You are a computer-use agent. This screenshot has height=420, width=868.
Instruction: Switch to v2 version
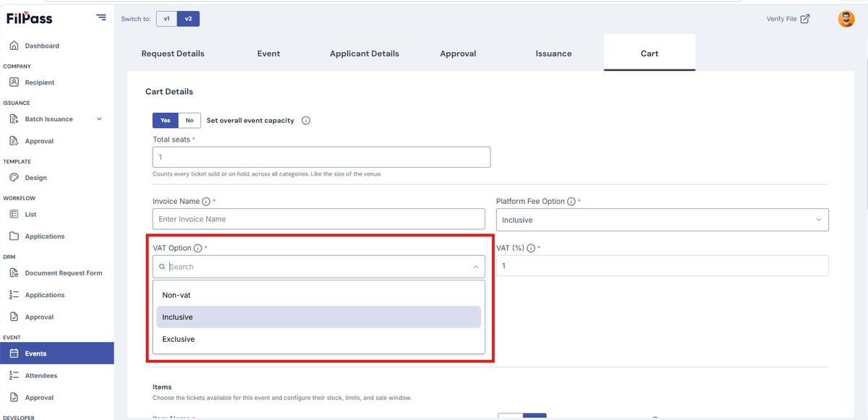click(188, 19)
